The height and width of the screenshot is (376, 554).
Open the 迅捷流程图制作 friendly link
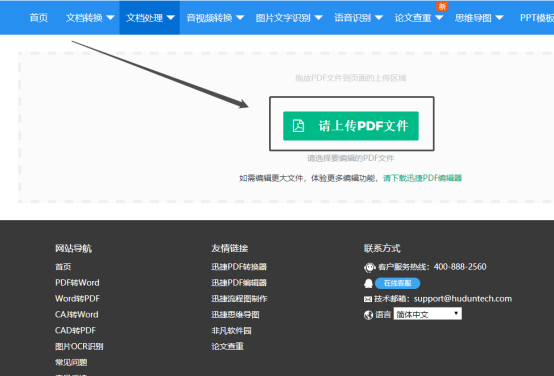tap(239, 298)
